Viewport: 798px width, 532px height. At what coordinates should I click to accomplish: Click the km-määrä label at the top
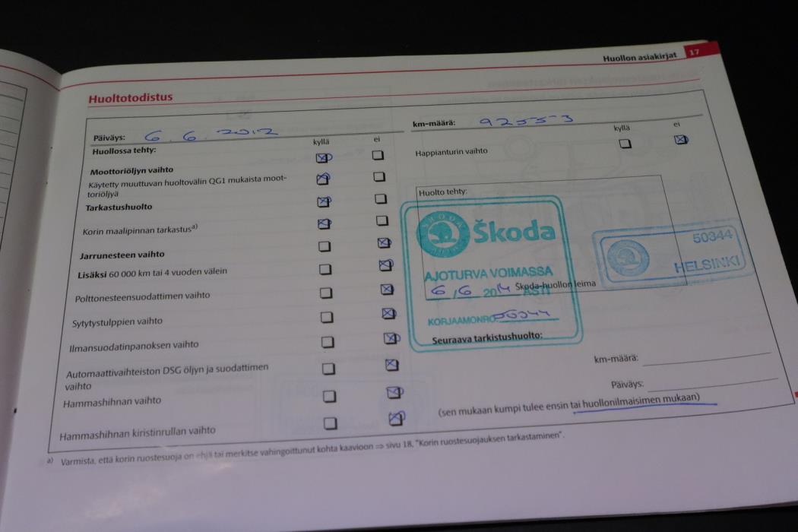[434, 123]
